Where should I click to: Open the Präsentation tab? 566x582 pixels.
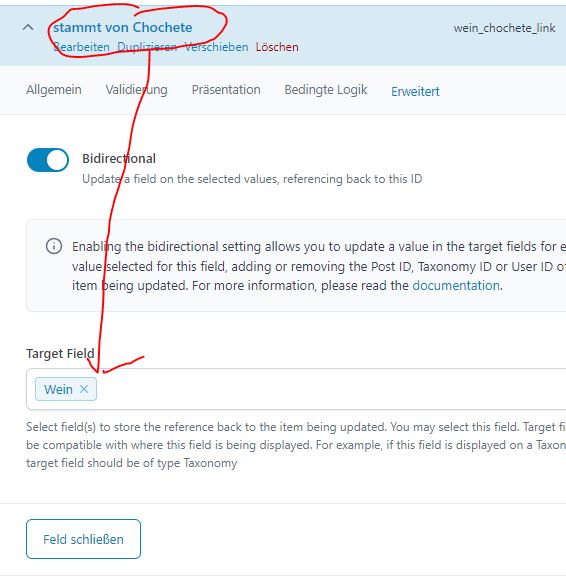click(x=226, y=90)
